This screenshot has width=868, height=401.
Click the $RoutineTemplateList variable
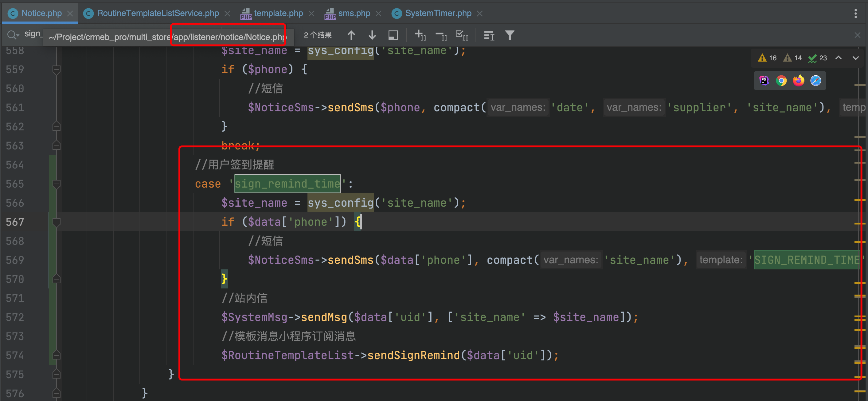click(x=287, y=355)
